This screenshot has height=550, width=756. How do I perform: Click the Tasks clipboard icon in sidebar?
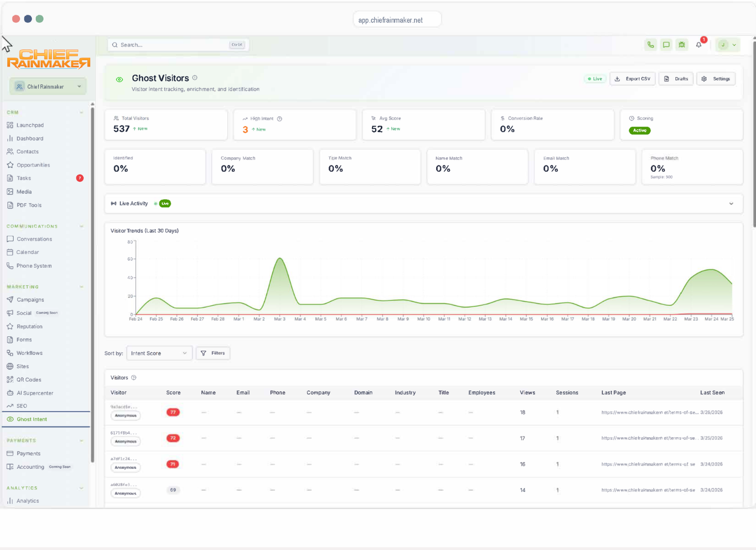10,178
